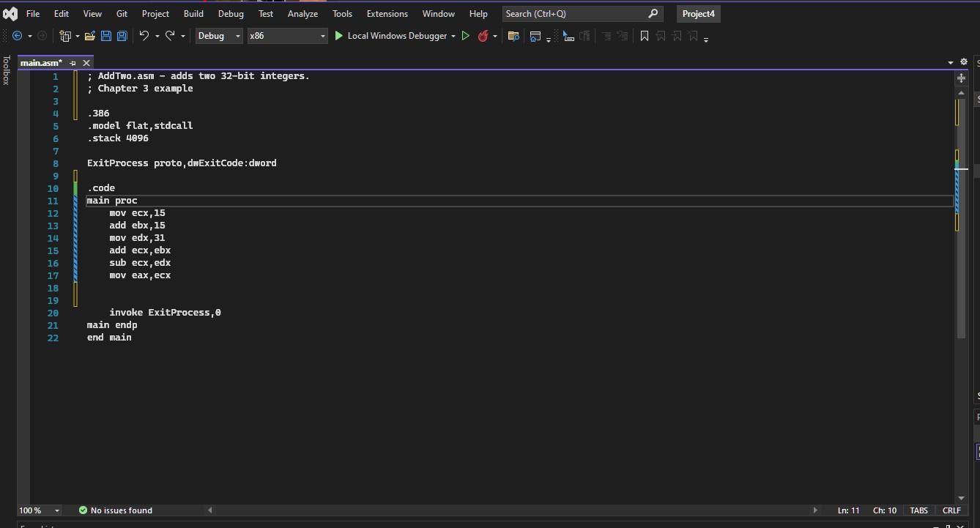Open the Git menu
This screenshot has height=528, width=980.
[x=122, y=13]
